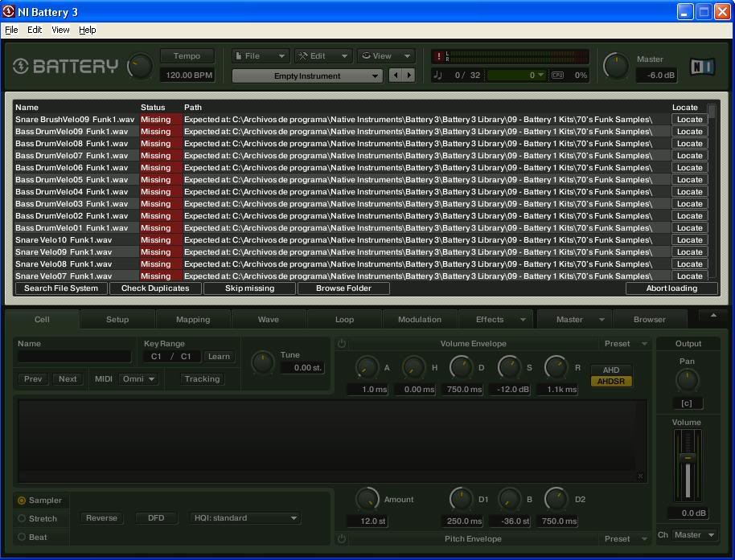Click the cell Name input field
The width and height of the screenshot is (735, 560).
[74, 357]
